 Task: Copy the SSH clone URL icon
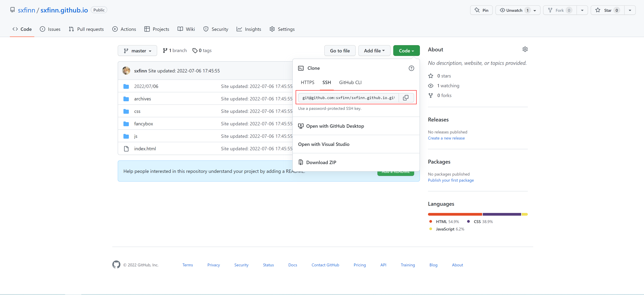pos(406,97)
